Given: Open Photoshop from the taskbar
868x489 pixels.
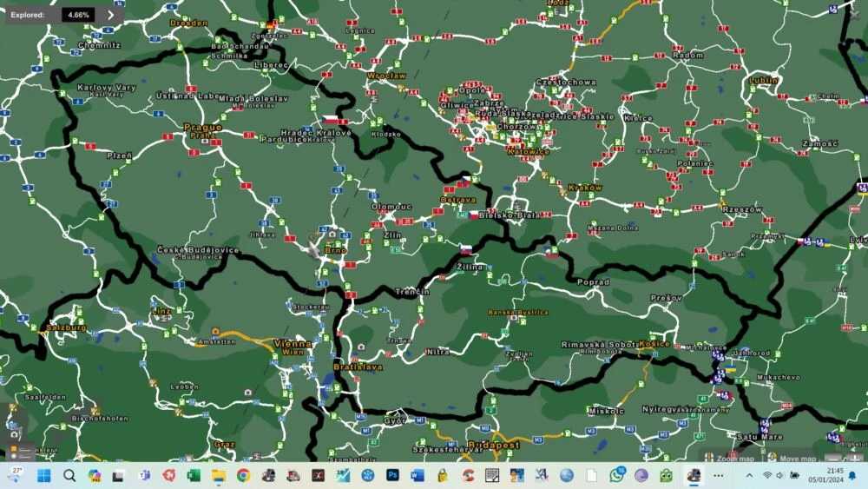Looking at the screenshot, I should [x=392, y=475].
